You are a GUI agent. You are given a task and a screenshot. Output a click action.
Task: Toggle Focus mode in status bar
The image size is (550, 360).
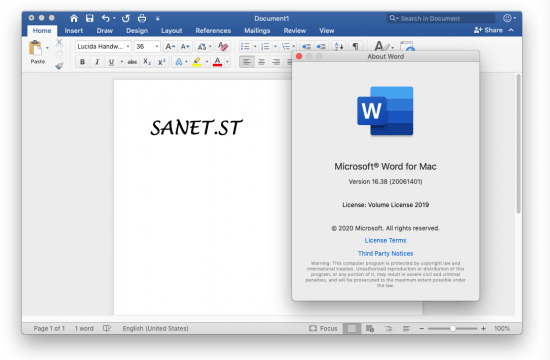323,328
